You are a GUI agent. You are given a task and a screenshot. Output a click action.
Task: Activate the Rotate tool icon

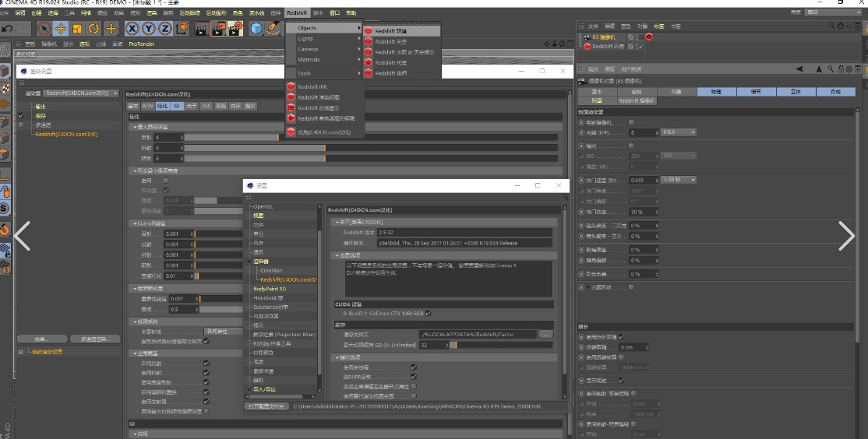point(94,28)
